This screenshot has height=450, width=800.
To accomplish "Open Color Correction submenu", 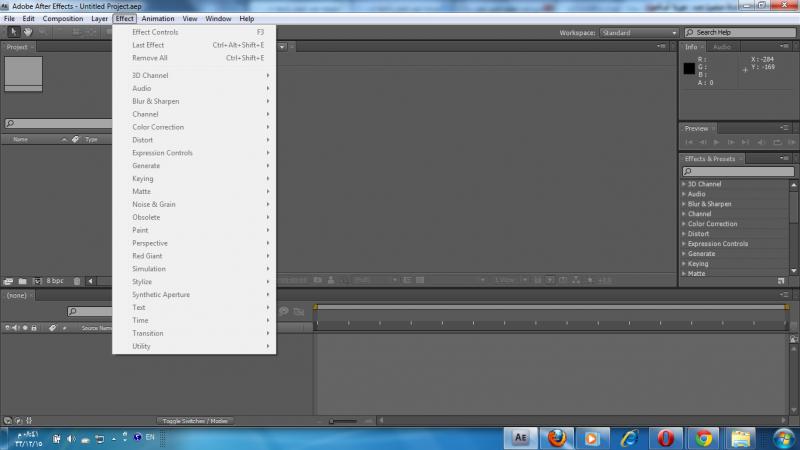I will (x=194, y=127).
